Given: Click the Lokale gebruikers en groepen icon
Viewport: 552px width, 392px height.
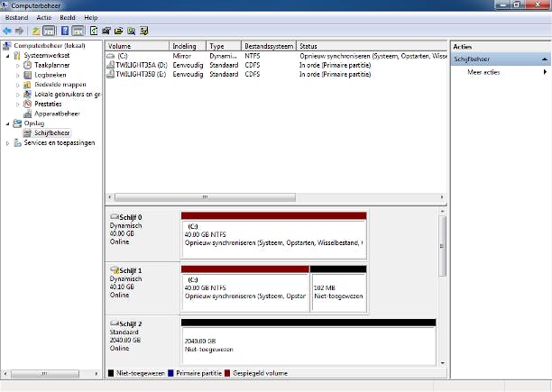Looking at the screenshot, I should coord(27,95).
